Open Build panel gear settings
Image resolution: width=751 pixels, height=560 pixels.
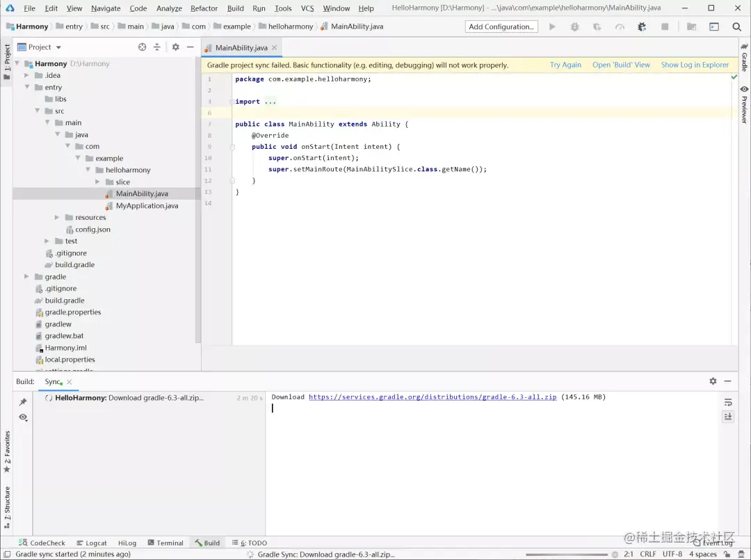click(713, 381)
